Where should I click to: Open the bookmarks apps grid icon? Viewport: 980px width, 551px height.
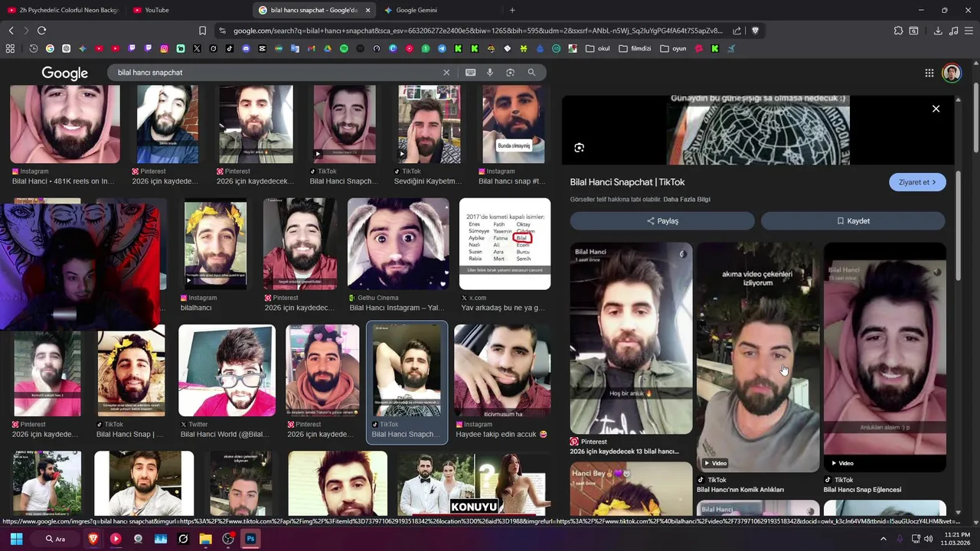10,48
